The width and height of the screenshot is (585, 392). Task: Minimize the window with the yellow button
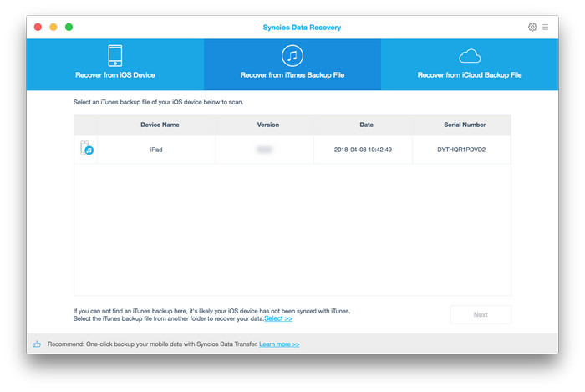tap(53, 27)
